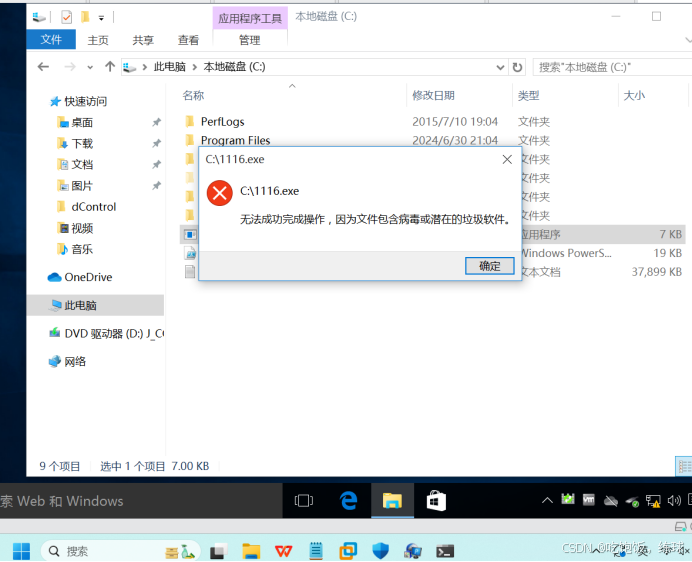Image resolution: width=692 pixels, height=562 pixels.
Task: Click the network warning tray icon
Action: click(653, 501)
